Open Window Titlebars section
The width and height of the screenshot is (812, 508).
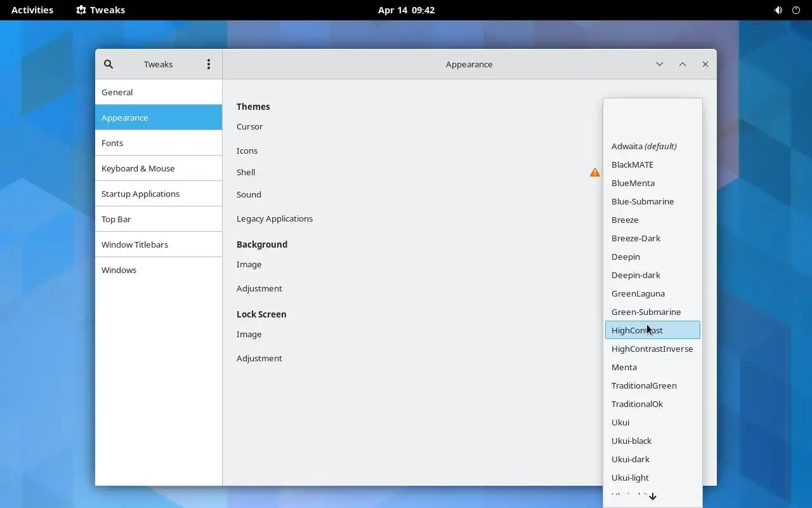[x=159, y=244]
